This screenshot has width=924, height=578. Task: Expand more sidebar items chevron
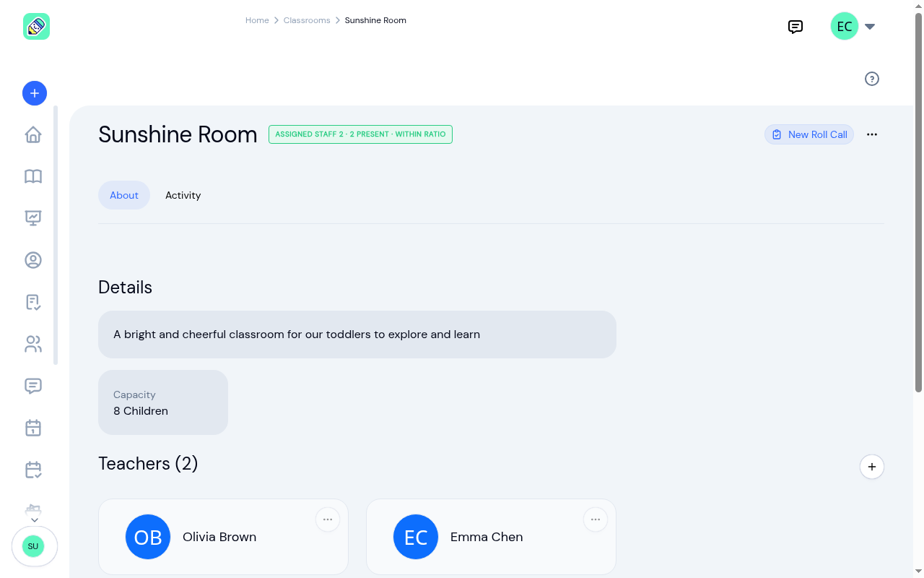pyautogui.click(x=34, y=519)
